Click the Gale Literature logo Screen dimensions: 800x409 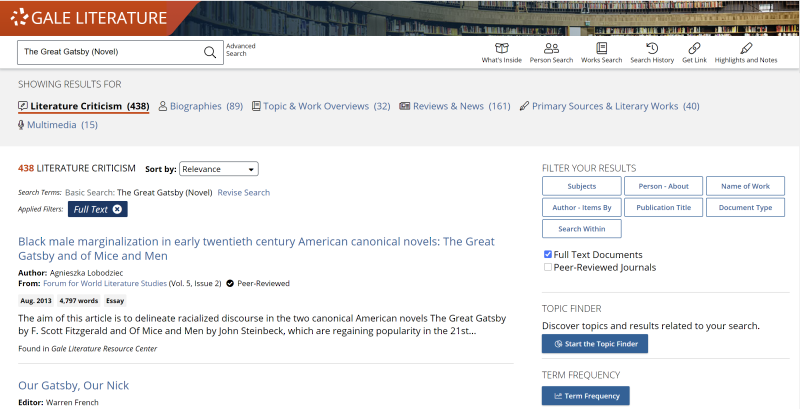click(89, 17)
